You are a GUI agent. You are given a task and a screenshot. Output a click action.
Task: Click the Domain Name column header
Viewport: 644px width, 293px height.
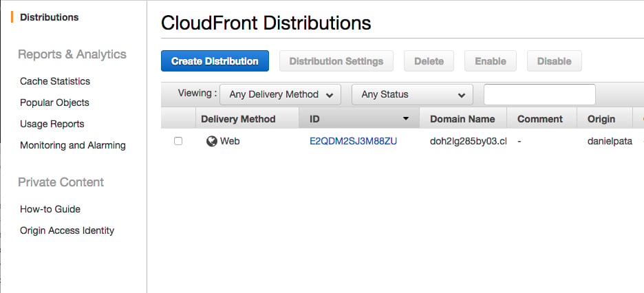pyautogui.click(x=463, y=119)
